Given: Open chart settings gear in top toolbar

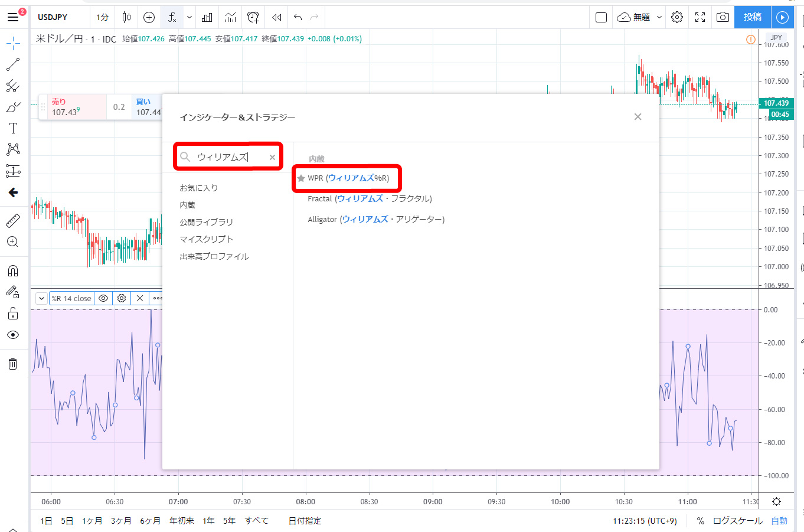Looking at the screenshot, I should [677, 17].
